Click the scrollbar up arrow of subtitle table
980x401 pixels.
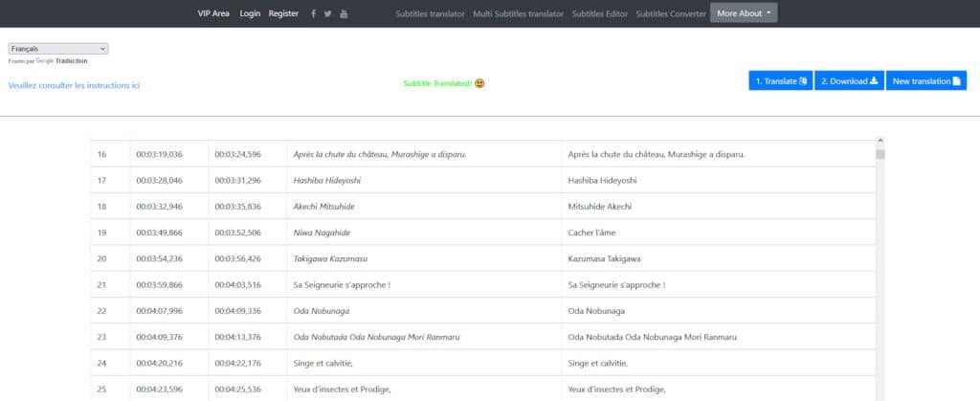coord(880,142)
